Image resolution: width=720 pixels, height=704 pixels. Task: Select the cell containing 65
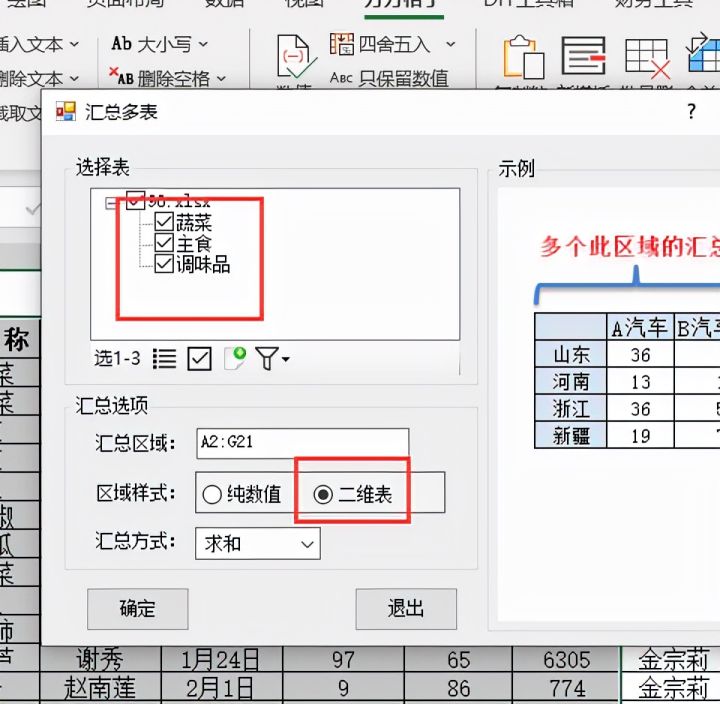[x=458, y=660]
